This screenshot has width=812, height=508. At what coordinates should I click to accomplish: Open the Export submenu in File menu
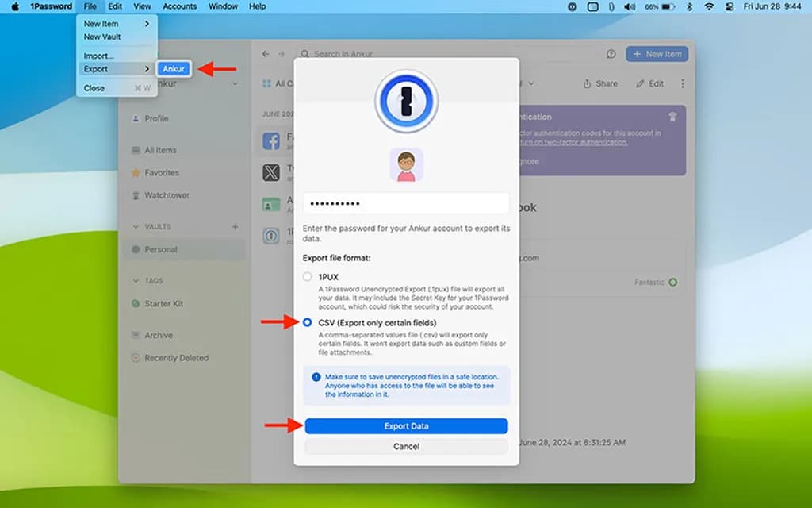click(94, 69)
